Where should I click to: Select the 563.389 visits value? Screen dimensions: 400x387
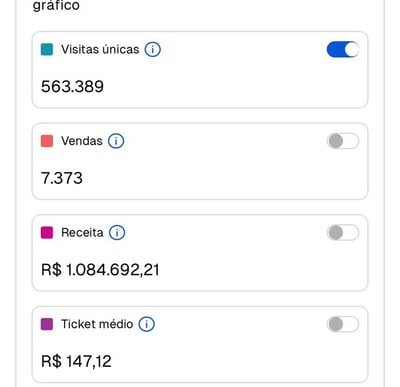pyautogui.click(x=72, y=87)
